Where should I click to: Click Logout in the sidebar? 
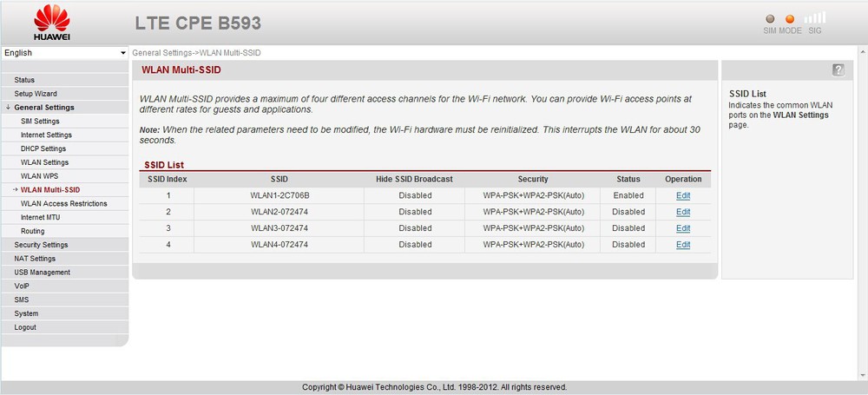(x=25, y=327)
